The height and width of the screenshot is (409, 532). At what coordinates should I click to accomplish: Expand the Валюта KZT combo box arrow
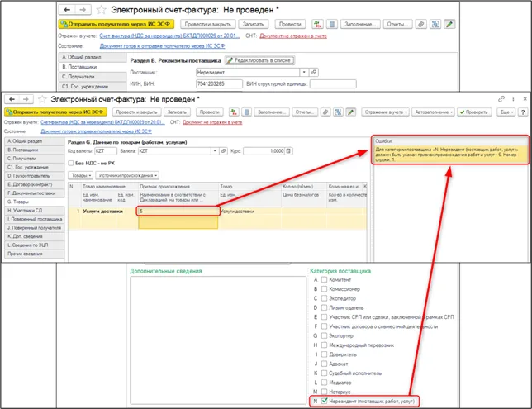[x=215, y=151]
